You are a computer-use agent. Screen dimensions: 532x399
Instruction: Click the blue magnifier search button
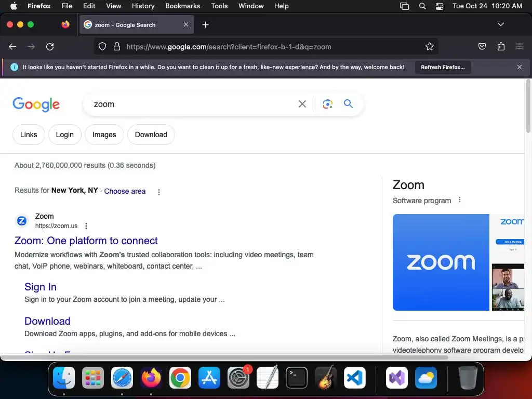pos(348,103)
